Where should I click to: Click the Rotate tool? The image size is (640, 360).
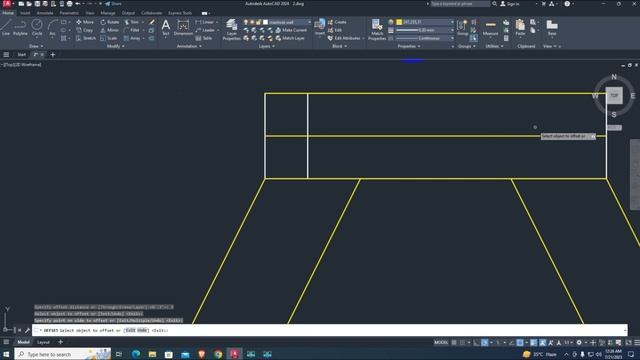point(110,22)
